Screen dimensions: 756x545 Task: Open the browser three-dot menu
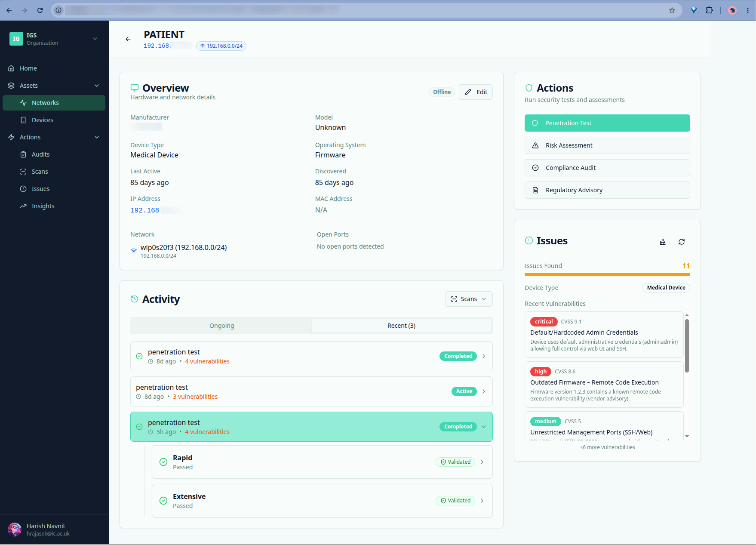747,10
